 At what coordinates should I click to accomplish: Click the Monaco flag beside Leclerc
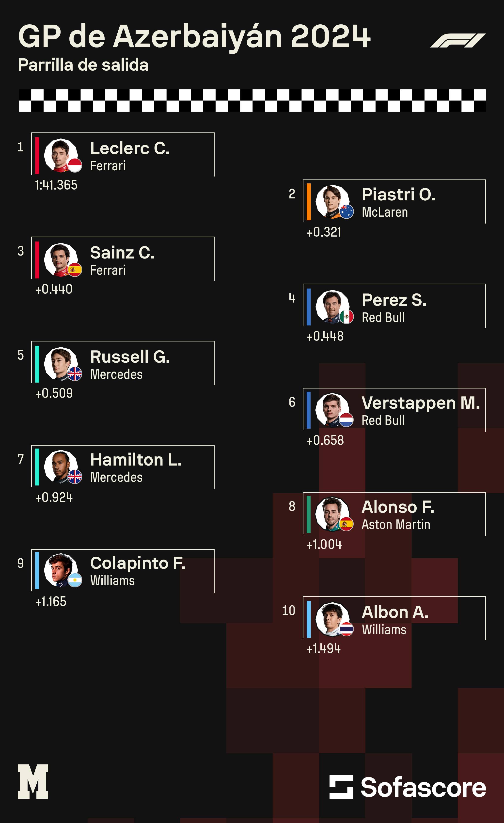point(75,165)
